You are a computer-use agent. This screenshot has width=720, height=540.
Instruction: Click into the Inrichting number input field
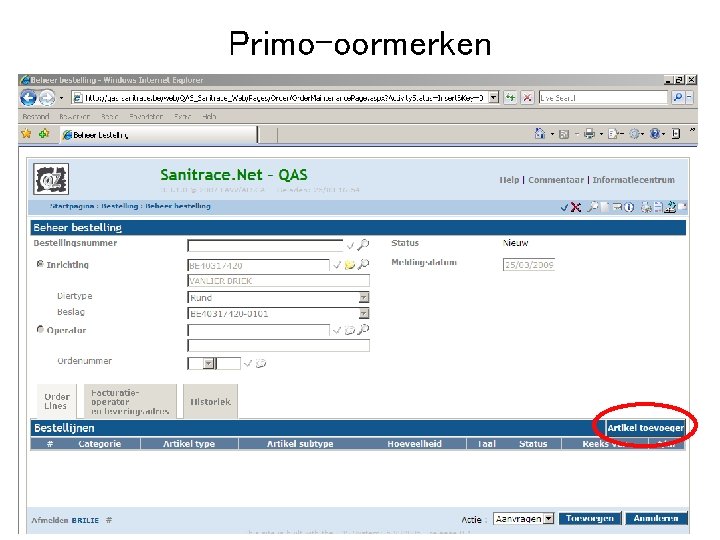click(259, 265)
